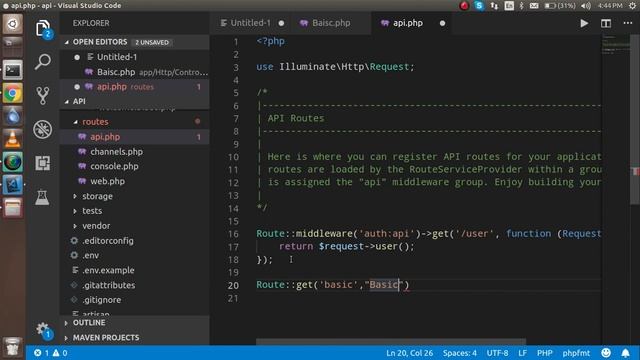Open Untitled-1 in Open Editors list
The height and width of the screenshot is (360, 640).
coord(117,57)
